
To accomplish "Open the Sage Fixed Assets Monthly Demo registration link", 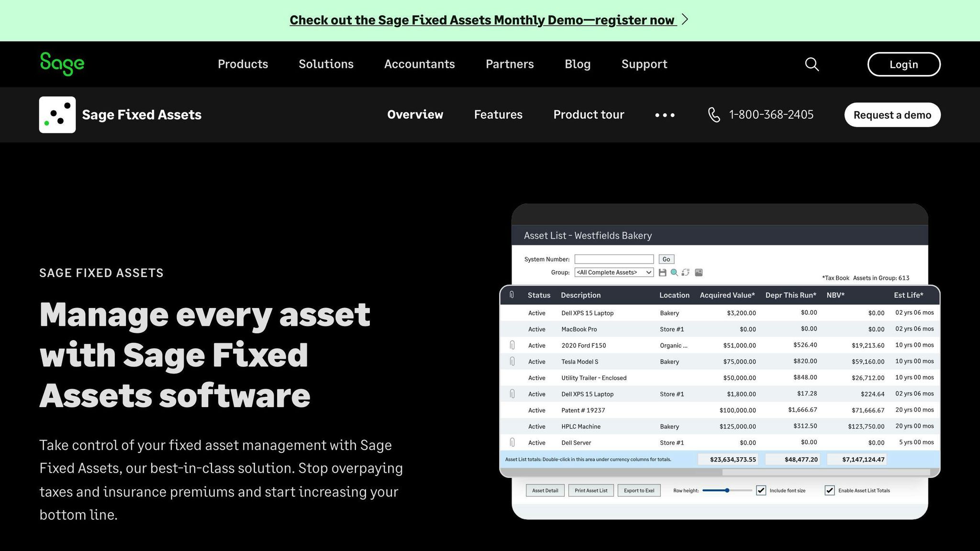I will click(483, 20).
